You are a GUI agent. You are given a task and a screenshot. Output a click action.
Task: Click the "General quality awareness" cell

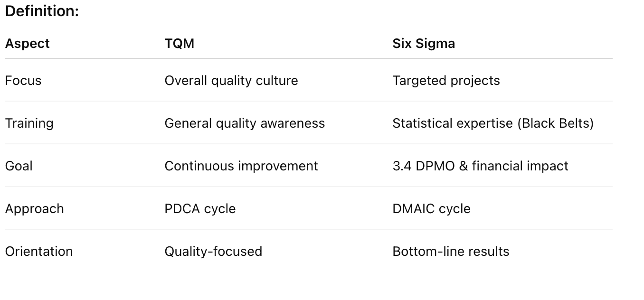pos(245,123)
